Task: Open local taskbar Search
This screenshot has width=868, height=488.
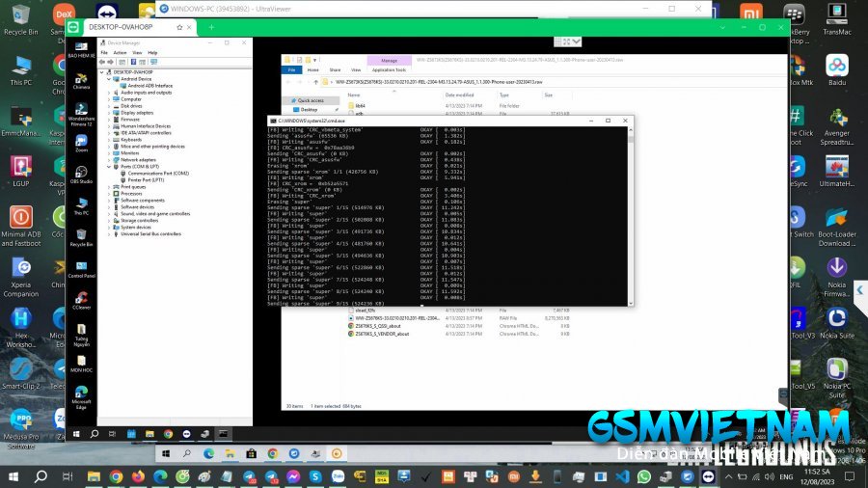Action: coord(41,476)
